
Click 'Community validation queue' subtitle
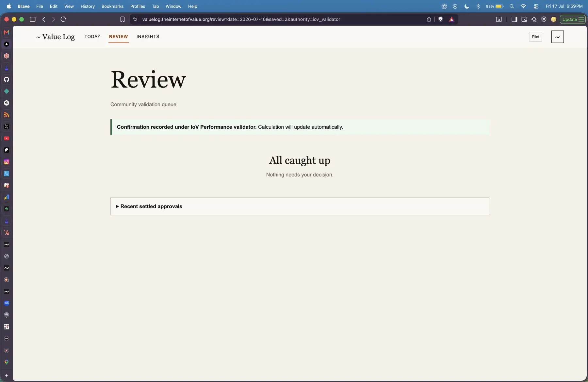(143, 104)
